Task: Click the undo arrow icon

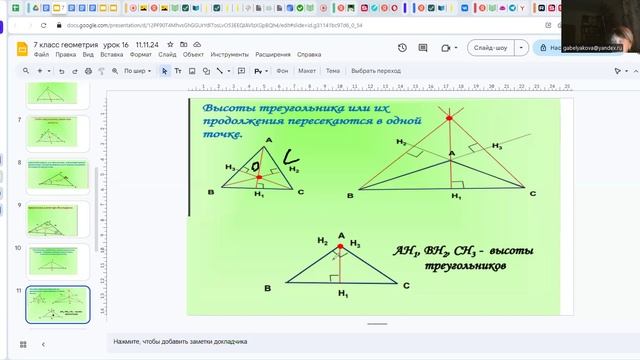Action: pos(62,71)
